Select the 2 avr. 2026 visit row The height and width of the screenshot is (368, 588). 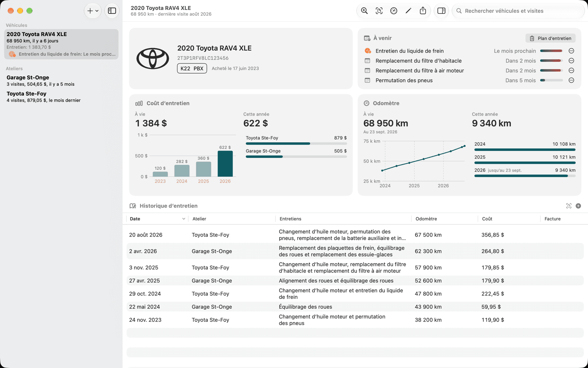(355, 251)
